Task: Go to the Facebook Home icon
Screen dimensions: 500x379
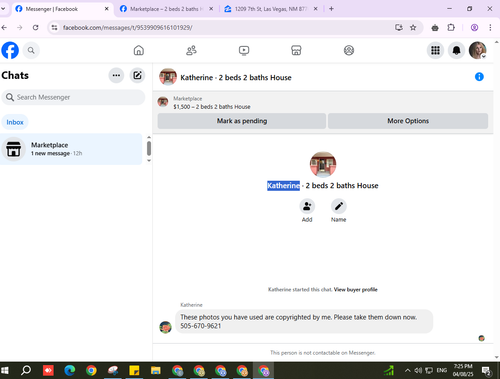Action: [x=139, y=50]
